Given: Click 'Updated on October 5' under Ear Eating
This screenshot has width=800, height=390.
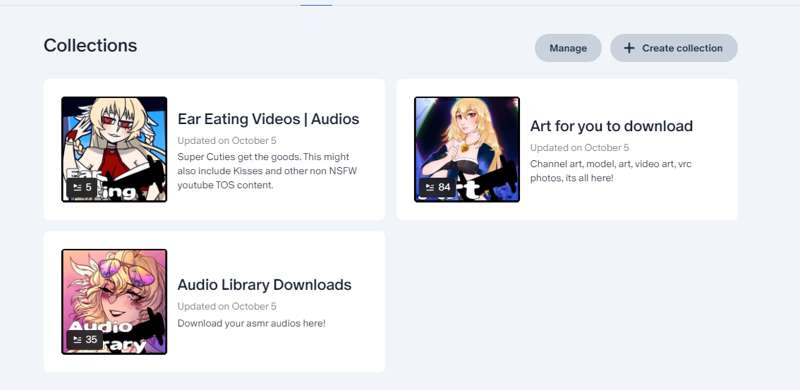Looking at the screenshot, I should pos(227,140).
